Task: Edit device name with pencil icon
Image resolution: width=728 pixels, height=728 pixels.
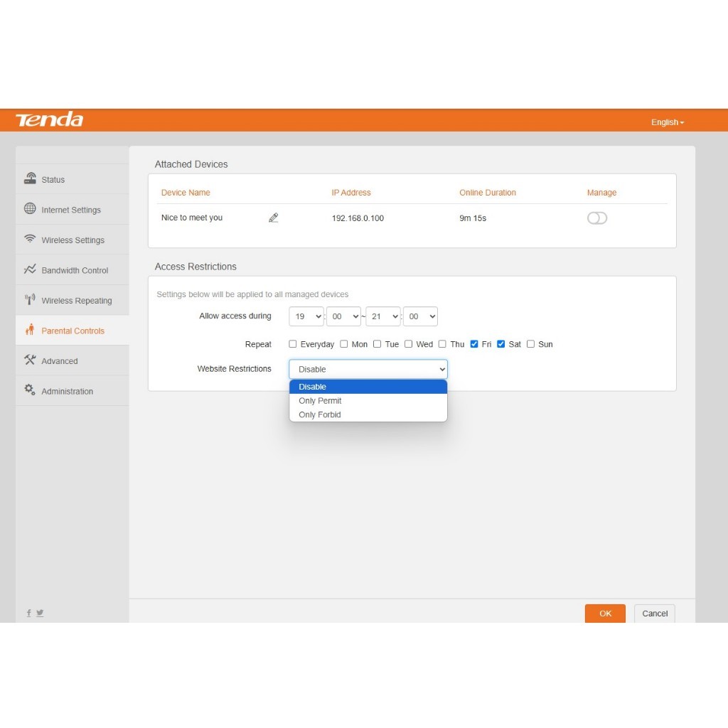Action: tap(274, 218)
